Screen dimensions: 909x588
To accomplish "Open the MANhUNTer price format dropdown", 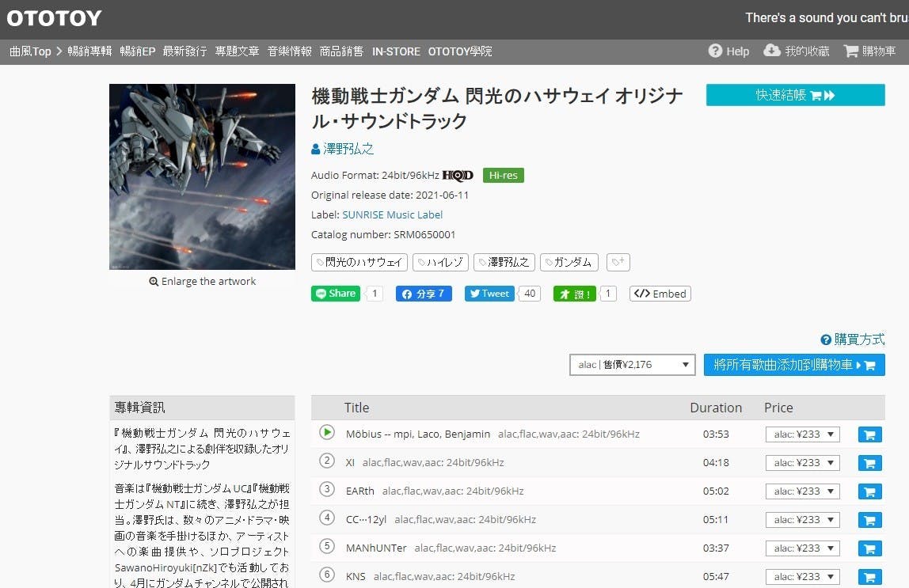I will 803,548.
